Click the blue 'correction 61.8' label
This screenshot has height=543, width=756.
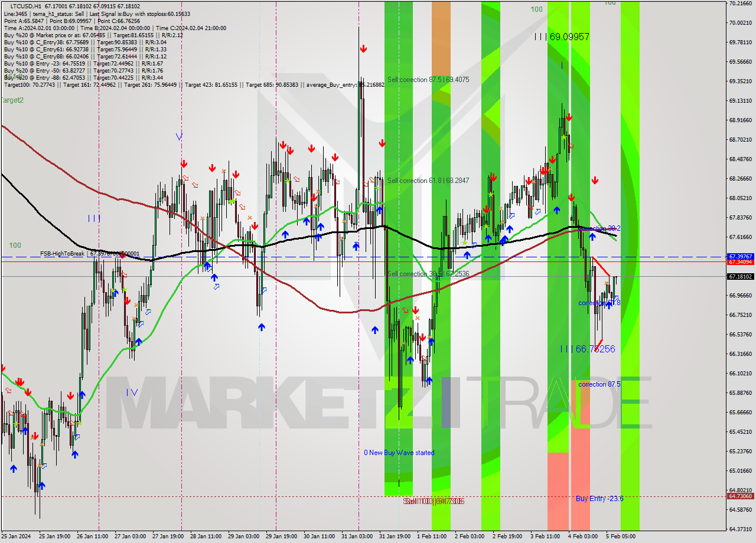[599, 303]
